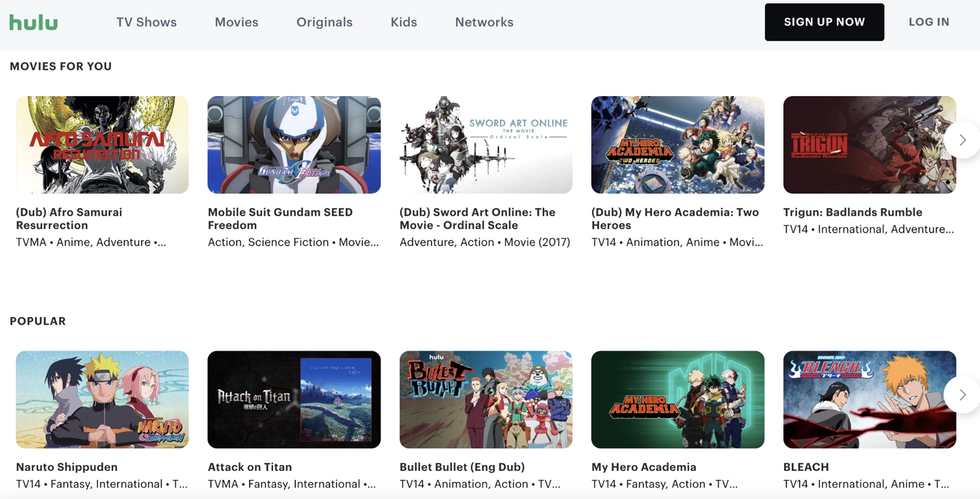
Task: Click 'TVMA • Anime, Adventure' metadata text
Action: click(91, 242)
